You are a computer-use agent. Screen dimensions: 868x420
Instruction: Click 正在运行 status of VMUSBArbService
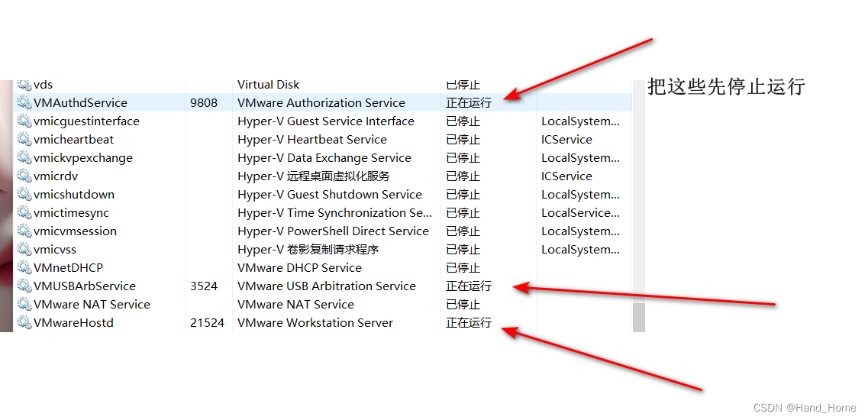coord(468,286)
